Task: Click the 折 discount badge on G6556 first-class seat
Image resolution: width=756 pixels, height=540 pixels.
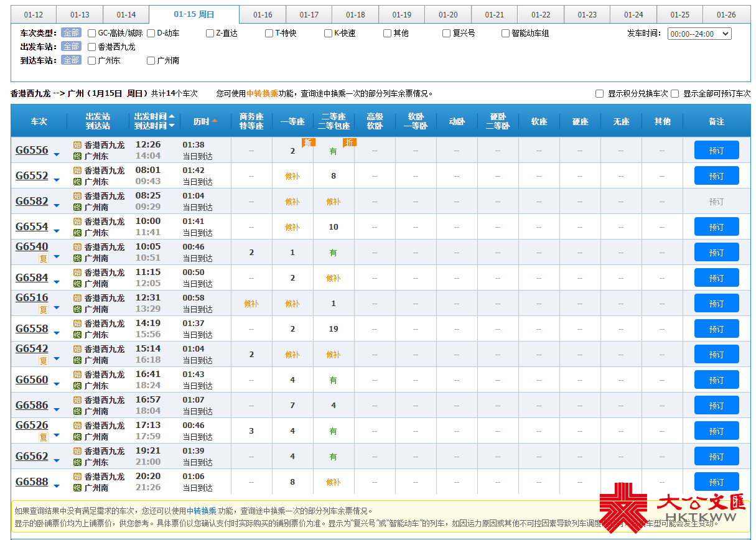Action: (309, 142)
